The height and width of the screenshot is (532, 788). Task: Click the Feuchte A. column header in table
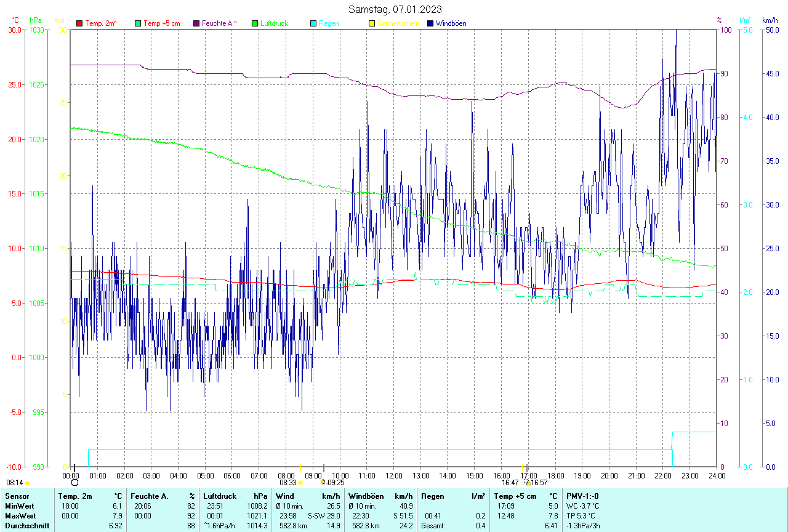coord(150,496)
